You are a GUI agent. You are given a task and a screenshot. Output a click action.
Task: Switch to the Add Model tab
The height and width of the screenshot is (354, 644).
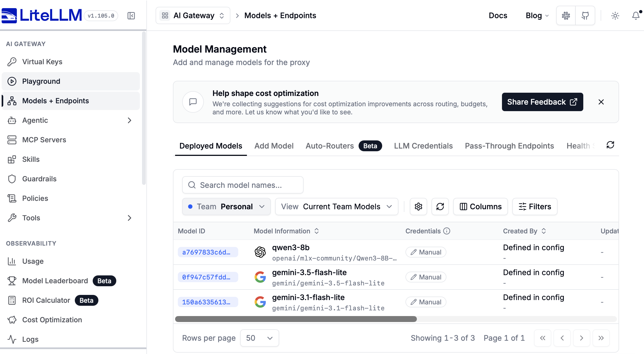[274, 146]
